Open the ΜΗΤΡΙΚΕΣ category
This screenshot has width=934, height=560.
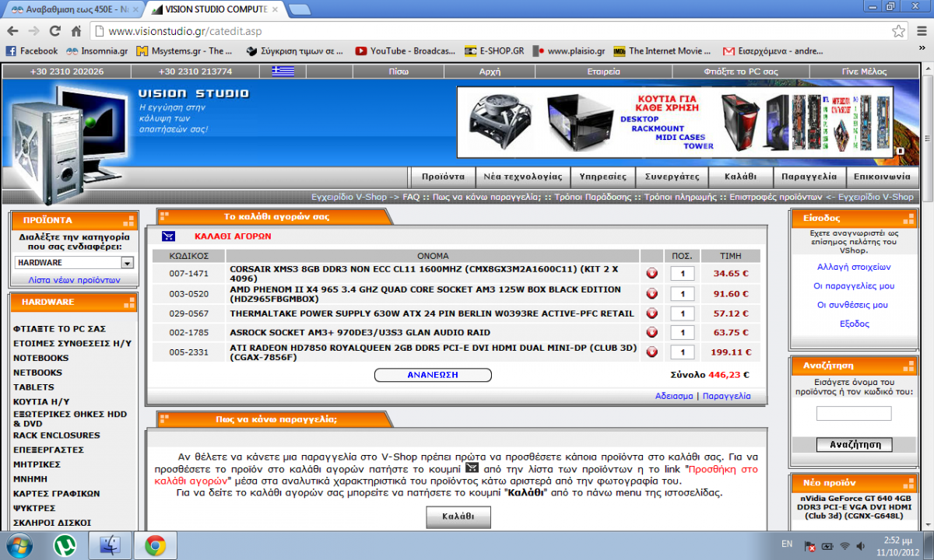(x=36, y=464)
